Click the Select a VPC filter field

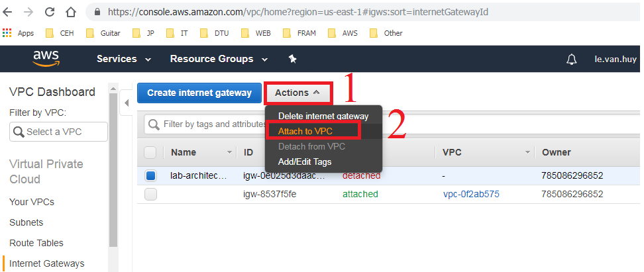pos(58,132)
